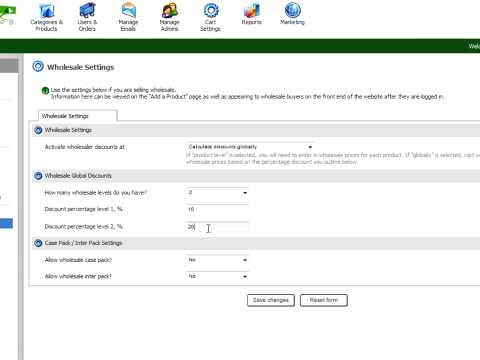Click the 'Allow wholesale case pack?' label
Image resolution: width=480 pixels, height=360 pixels.
pos(78,260)
